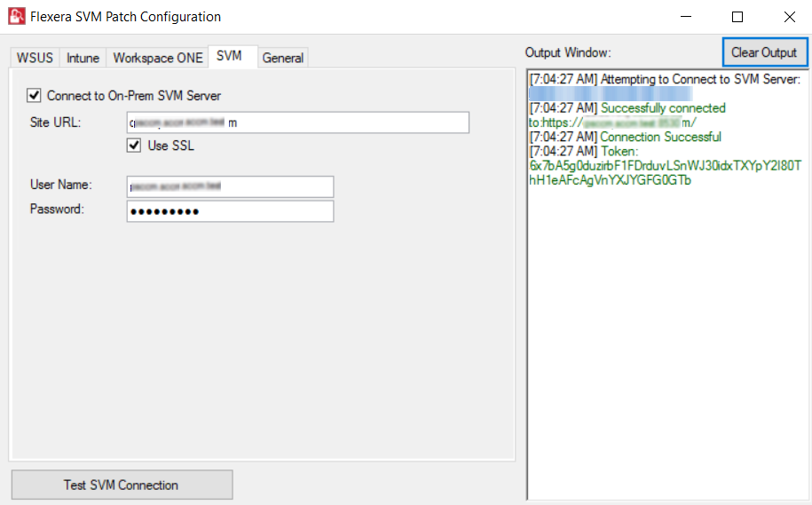Click the Password input field
This screenshot has width=812, height=505.
[x=230, y=211]
